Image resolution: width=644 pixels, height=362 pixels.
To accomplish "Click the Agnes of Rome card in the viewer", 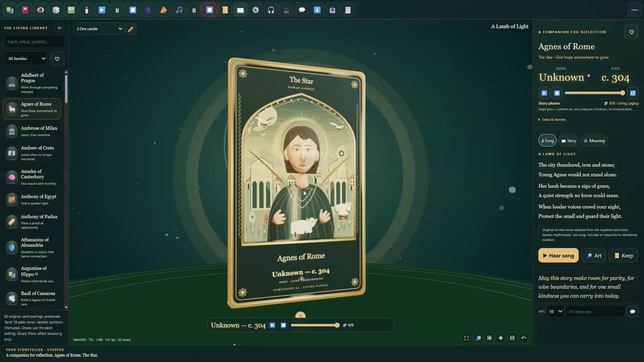I will click(297, 182).
